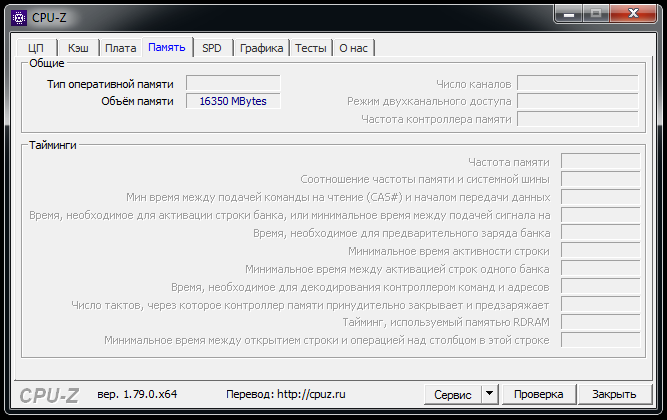Screen dimensions: 667x420
Task: Click the Тайминги group title
Action: tap(53, 146)
